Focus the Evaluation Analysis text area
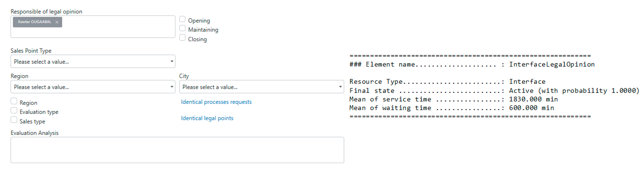The height and width of the screenshot is (173, 644). coord(177,150)
